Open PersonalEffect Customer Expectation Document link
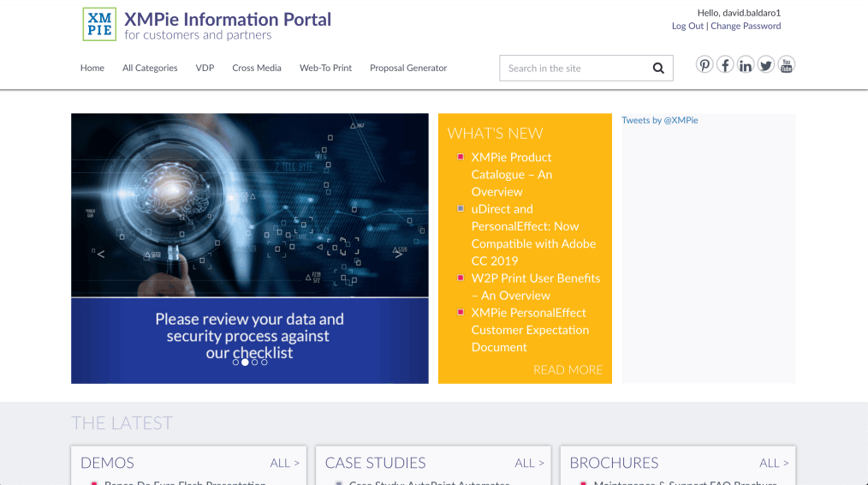Image resolution: width=868 pixels, height=485 pixels. (530, 330)
